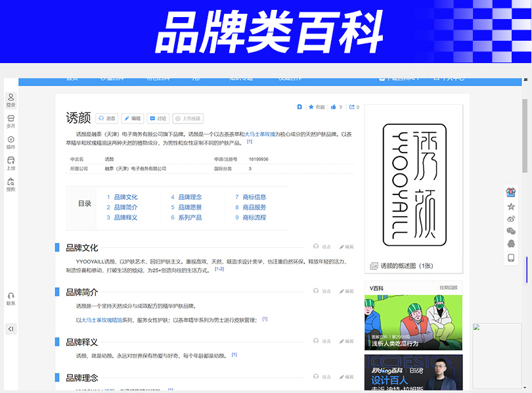
Task: Jump to 商品服务 in the catalog
Action: (254, 208)
